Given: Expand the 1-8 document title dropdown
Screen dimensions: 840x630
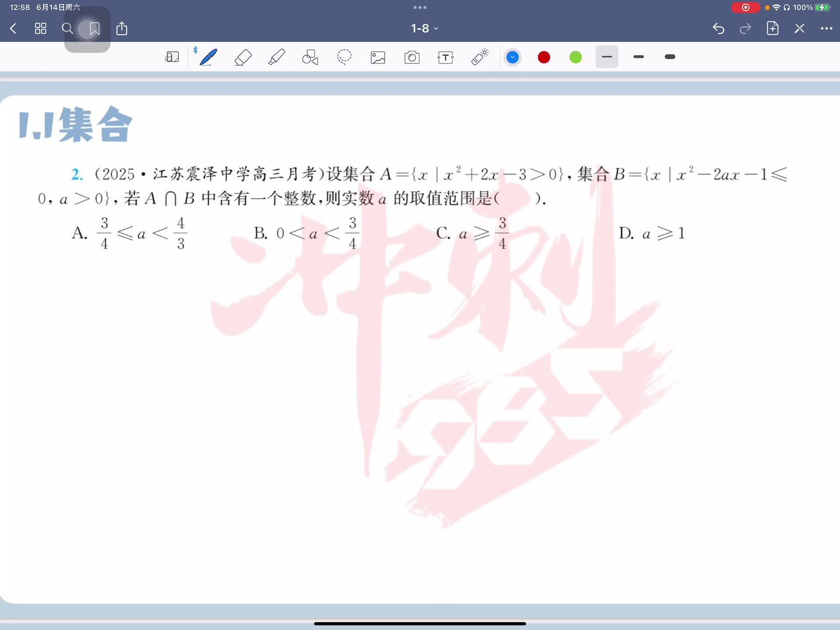Looking at the screenshot, I should pyautogui.click(x=424, y=28).
